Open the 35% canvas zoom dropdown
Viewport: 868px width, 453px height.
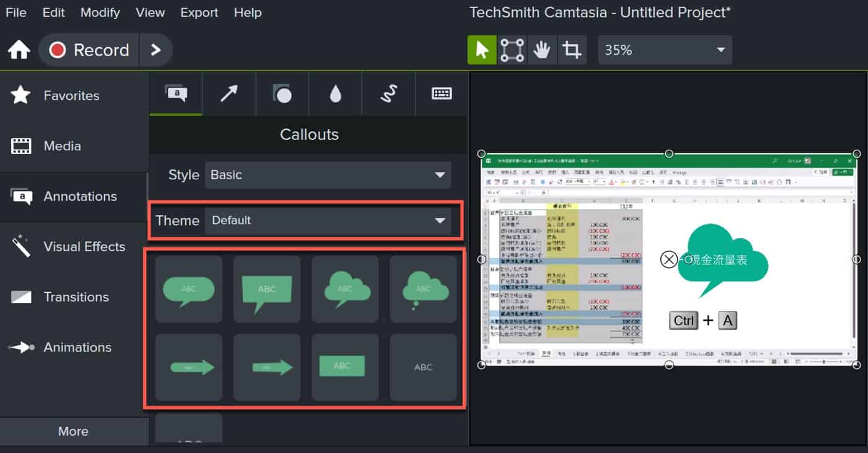(665, 50)
